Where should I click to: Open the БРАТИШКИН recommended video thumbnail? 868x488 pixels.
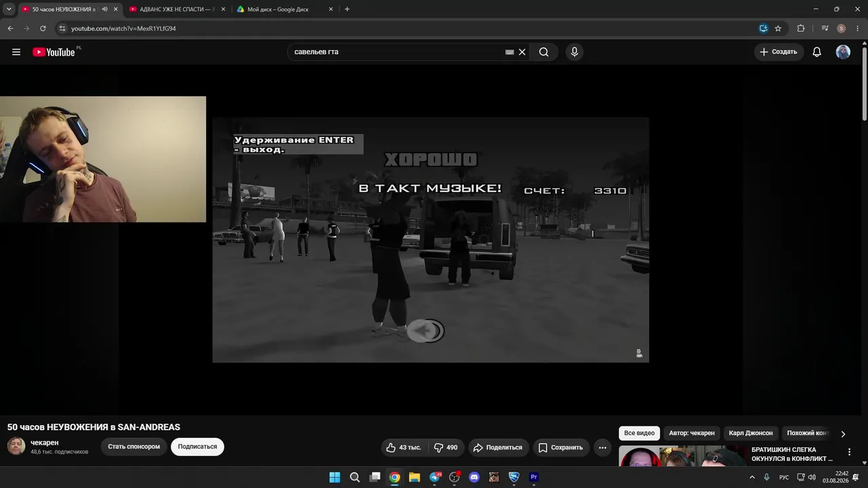[x=682, y=456]
